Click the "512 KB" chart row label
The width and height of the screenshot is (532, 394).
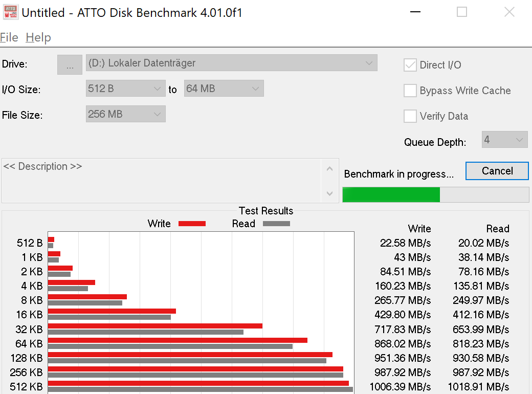27,386
